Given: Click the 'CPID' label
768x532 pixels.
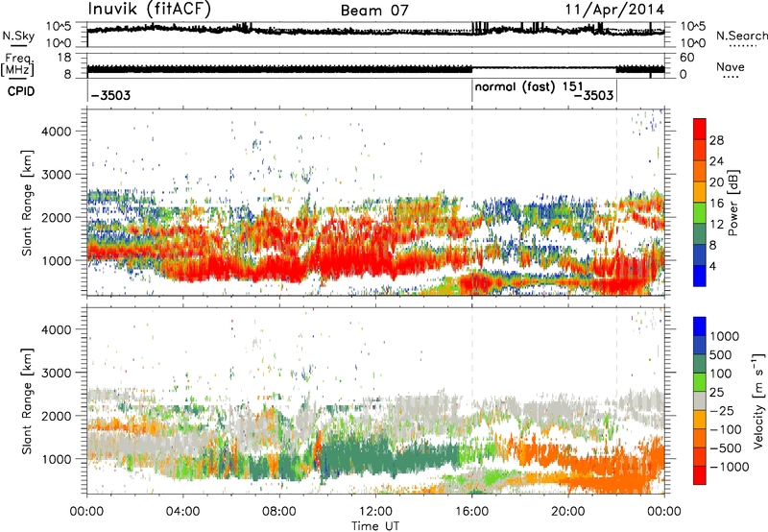Looking at the screenshot, I should (21, 91).
